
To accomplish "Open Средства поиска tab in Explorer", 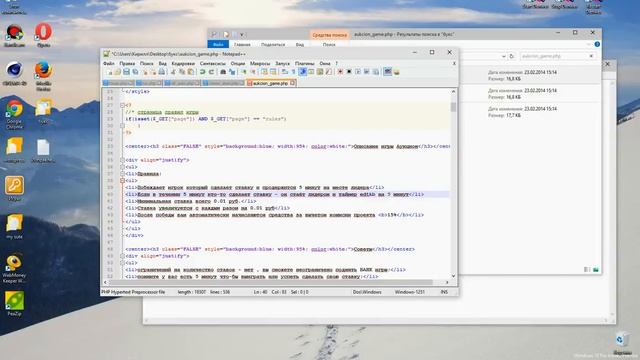I will point(329,35).
